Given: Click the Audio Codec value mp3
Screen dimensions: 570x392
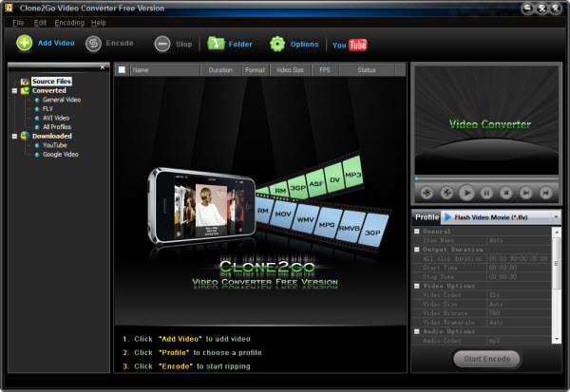Looking at the screenshot, I should [x=519, y=341].
